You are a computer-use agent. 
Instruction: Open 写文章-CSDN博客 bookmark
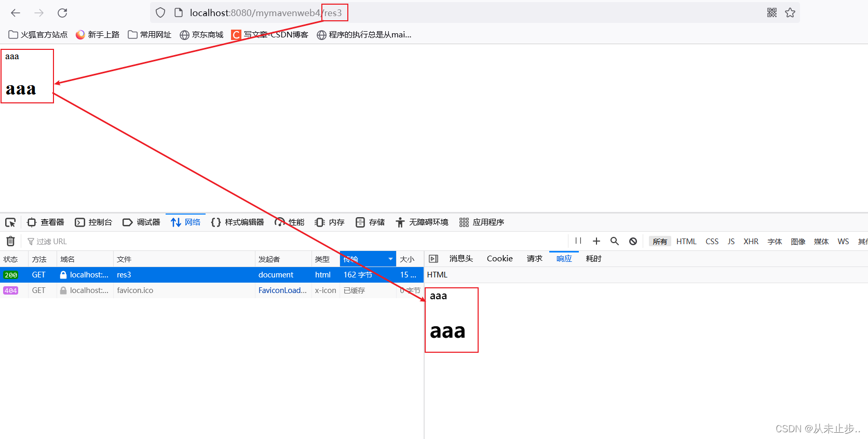click(x=270, y=35)
